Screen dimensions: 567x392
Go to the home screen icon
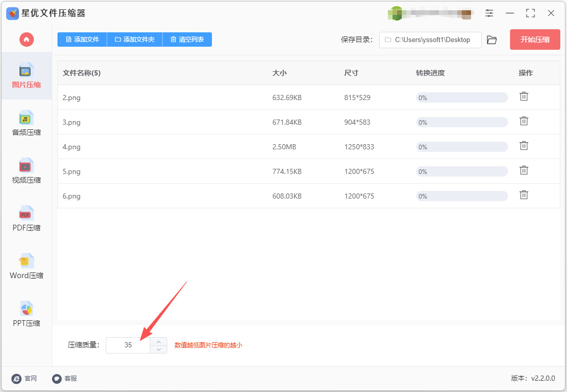26,40
